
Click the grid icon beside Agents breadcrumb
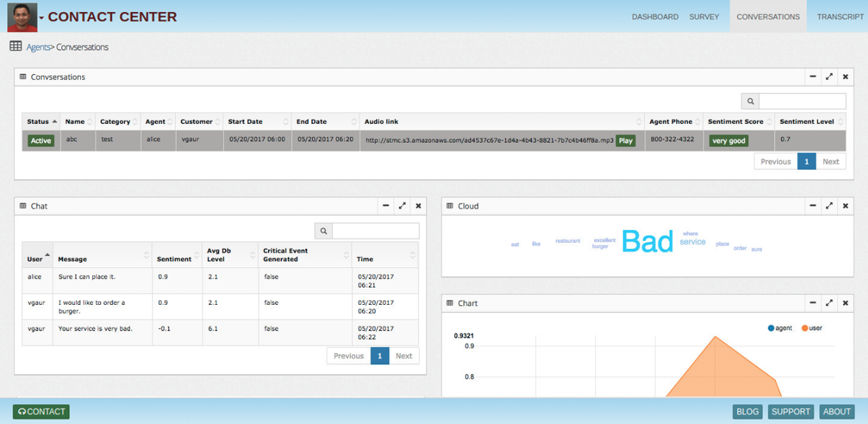(x=16, y=47)
